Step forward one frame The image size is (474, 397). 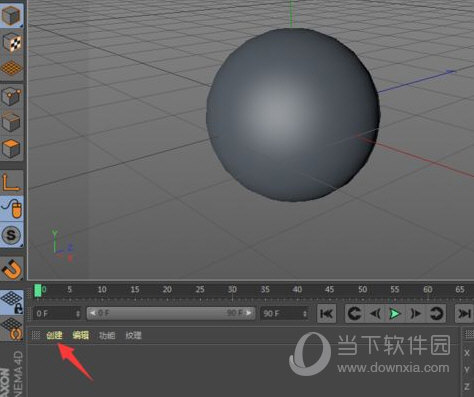(415, 313)
